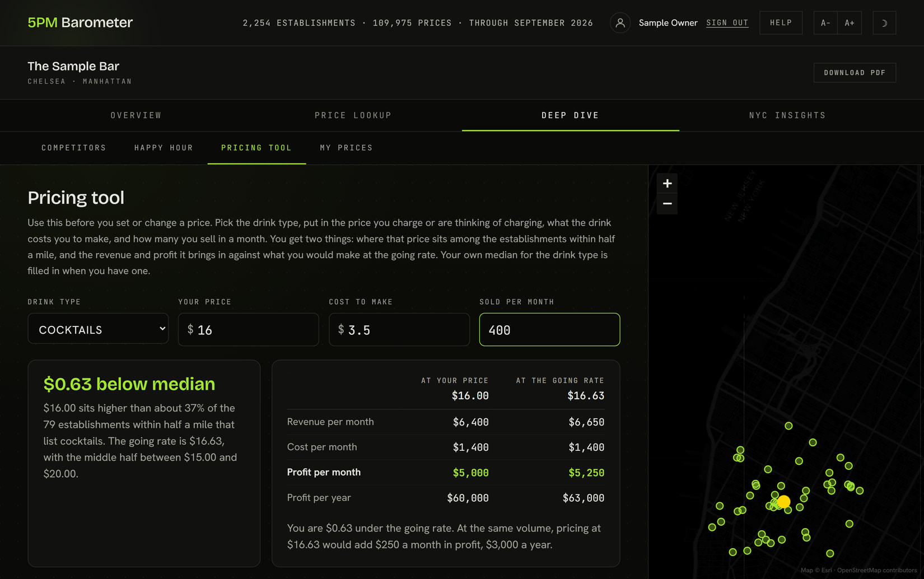The width and height of the screenshot is (924, 579).
Task: Click the $6,650 revenue value
Action: 586,422
